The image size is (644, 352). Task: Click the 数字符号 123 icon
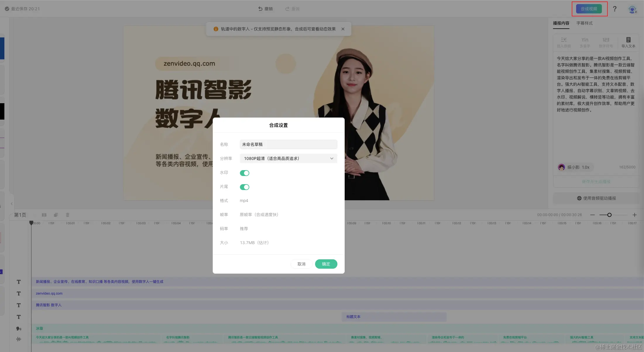point(606,42)
